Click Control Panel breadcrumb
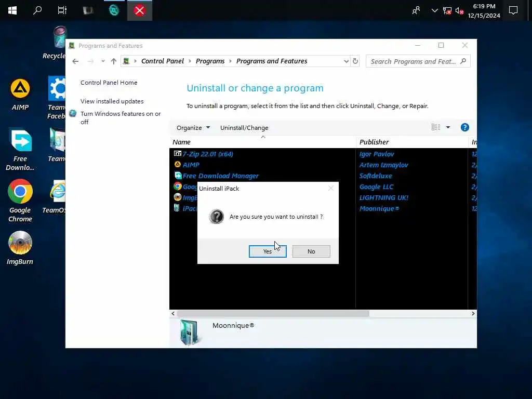 click(x=163, y=61)
